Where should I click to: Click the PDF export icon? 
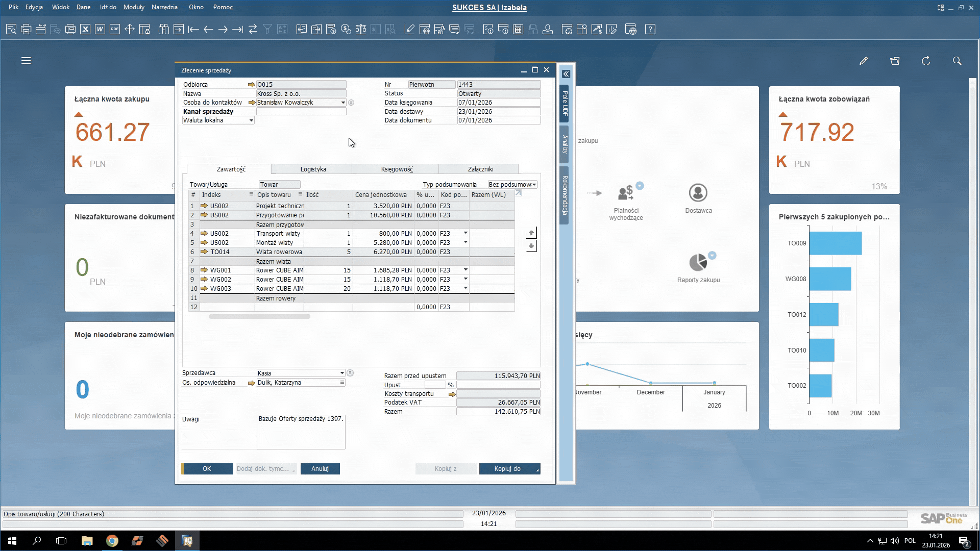pos(115,30)
